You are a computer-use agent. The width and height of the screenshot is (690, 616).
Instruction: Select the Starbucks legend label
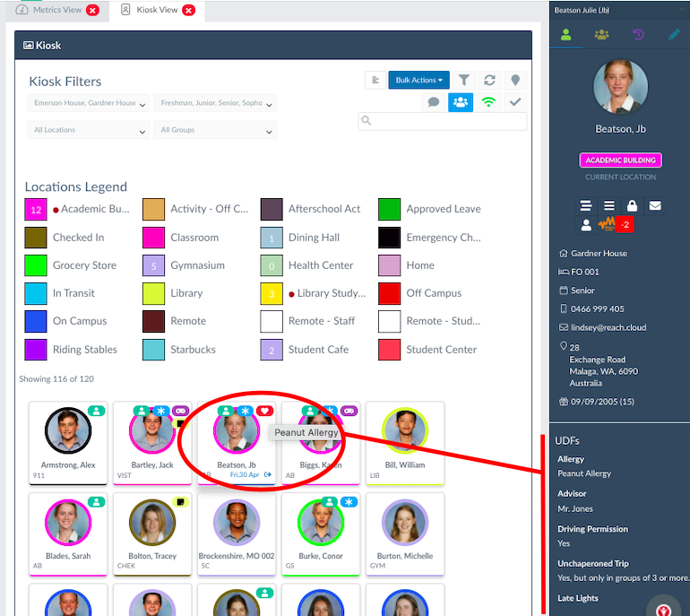pyautogui.click(x=194, y=349)
